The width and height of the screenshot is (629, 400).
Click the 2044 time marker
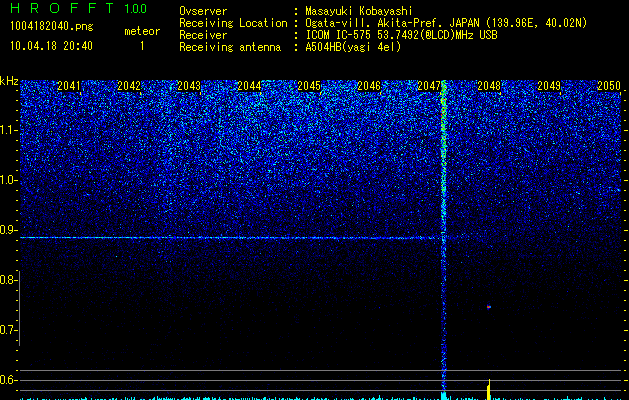point(249,86)
